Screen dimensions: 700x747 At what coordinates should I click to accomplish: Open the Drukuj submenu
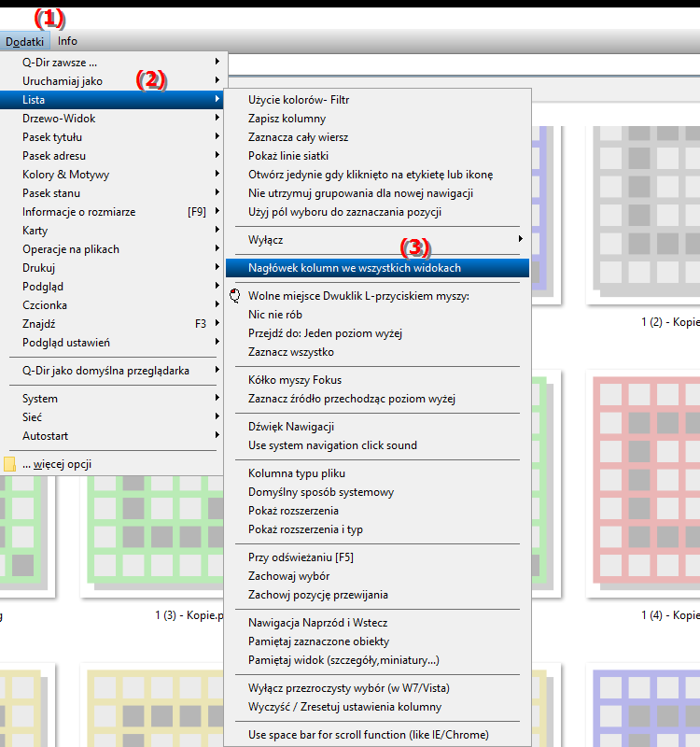113,268
